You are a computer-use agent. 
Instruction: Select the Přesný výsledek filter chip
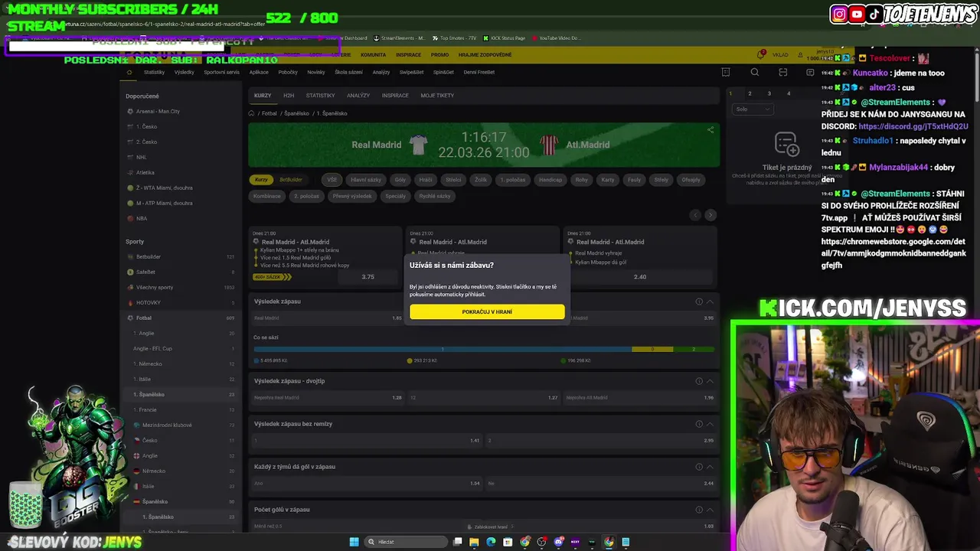[352, 196]
